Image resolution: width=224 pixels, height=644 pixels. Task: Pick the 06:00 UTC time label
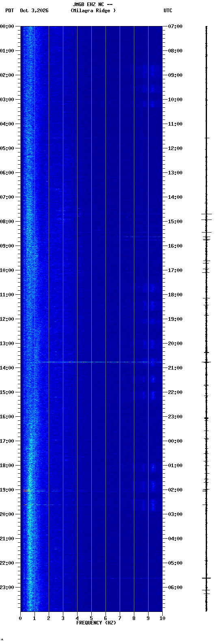(175, 587)
